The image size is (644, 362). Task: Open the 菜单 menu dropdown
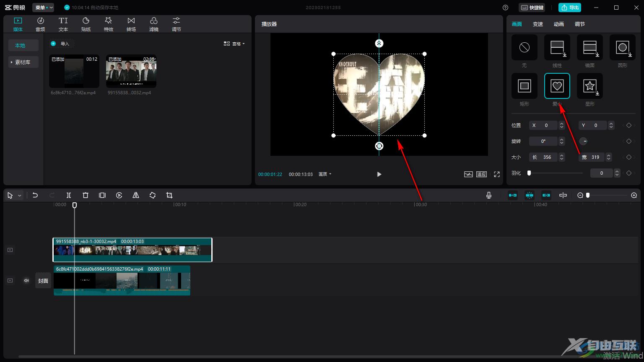[x=43, y=8]
